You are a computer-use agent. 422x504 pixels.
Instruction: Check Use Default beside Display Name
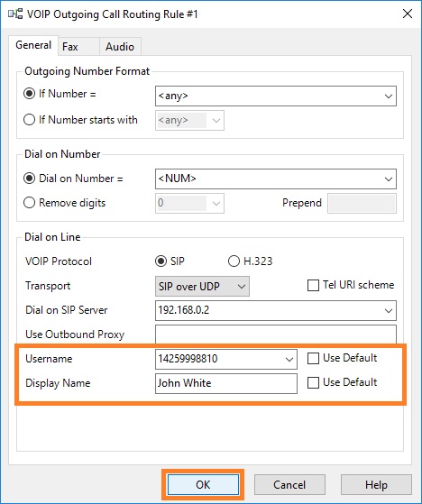[313, 383]
